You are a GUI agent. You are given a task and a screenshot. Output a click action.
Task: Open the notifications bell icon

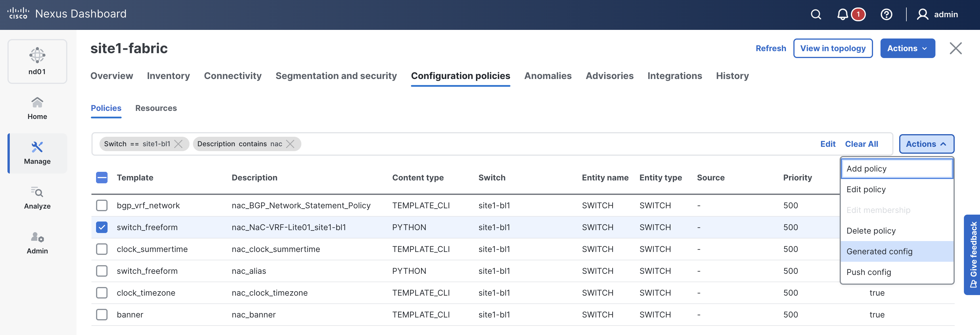point(842,14)
